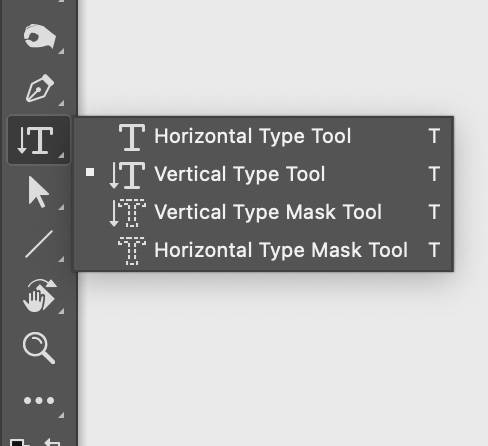Select the Zoom magnifier tool
This screenshot has height=446, width=488.
click(39, 348)
